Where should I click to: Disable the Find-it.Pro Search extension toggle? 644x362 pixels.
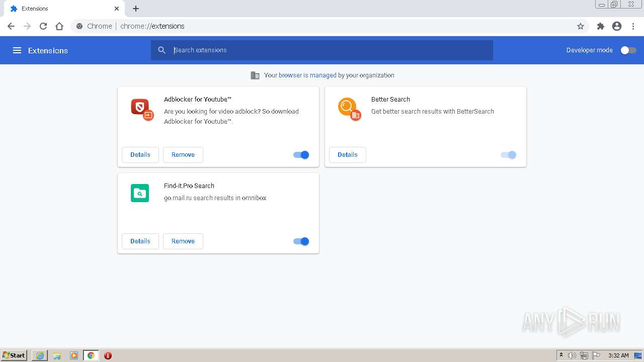(x=301, y=241)
